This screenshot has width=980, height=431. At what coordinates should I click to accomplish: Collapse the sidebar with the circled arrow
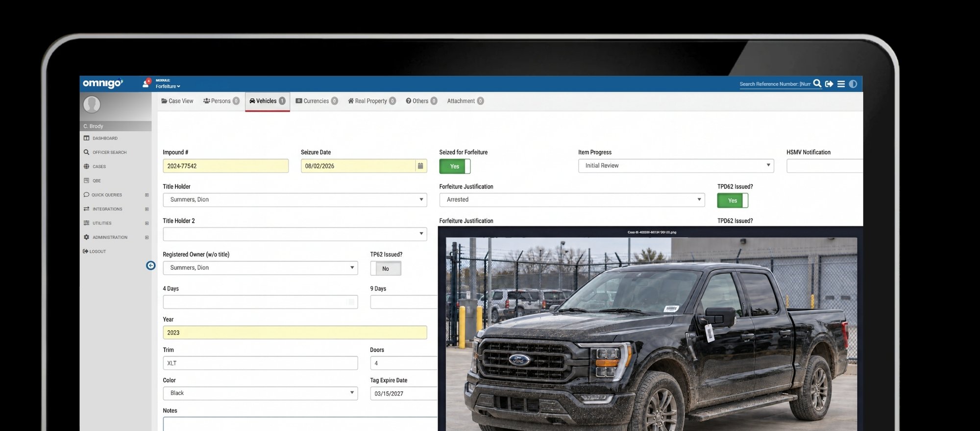pos(151,265)
